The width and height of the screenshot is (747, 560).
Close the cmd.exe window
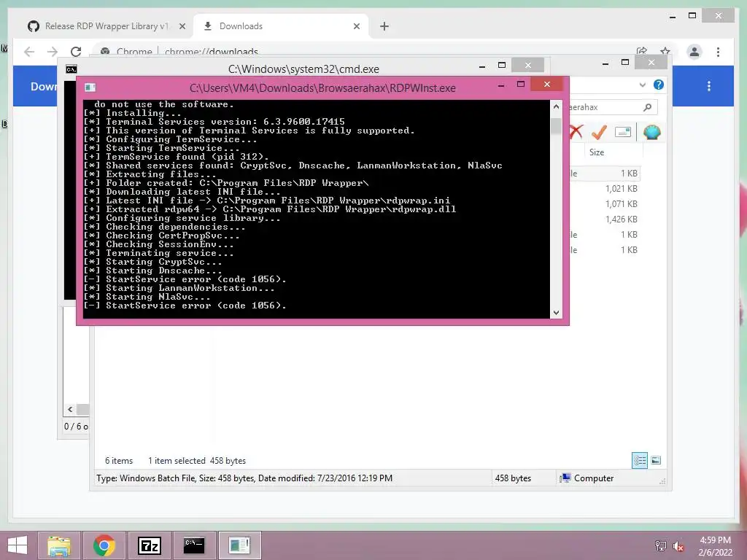coord(528,65)
